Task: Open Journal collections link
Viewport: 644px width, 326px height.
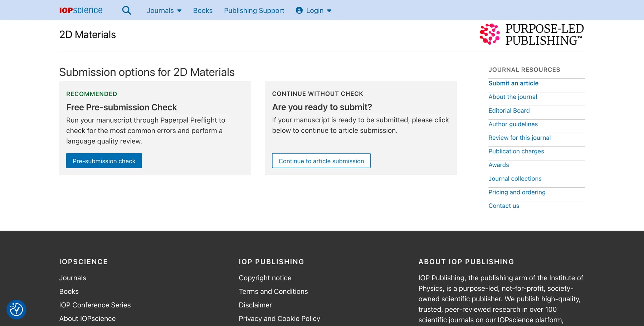Action: click(x=515, y=179)
